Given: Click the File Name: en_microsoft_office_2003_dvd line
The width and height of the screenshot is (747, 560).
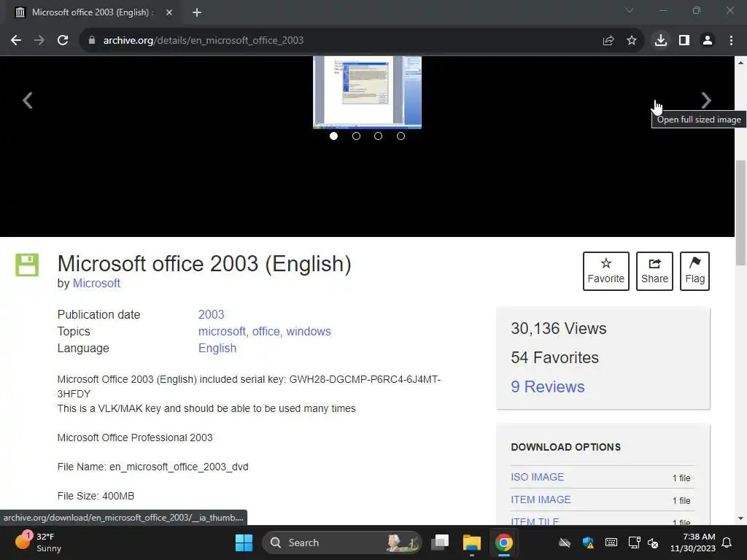Looking at the screenshot, I should (x=153, y=467).
